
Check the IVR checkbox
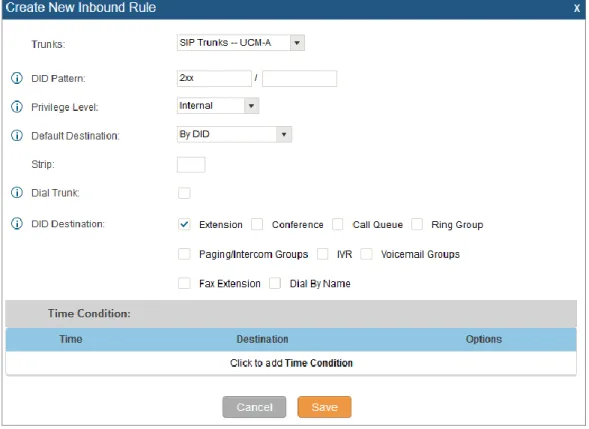coord(322,254)
